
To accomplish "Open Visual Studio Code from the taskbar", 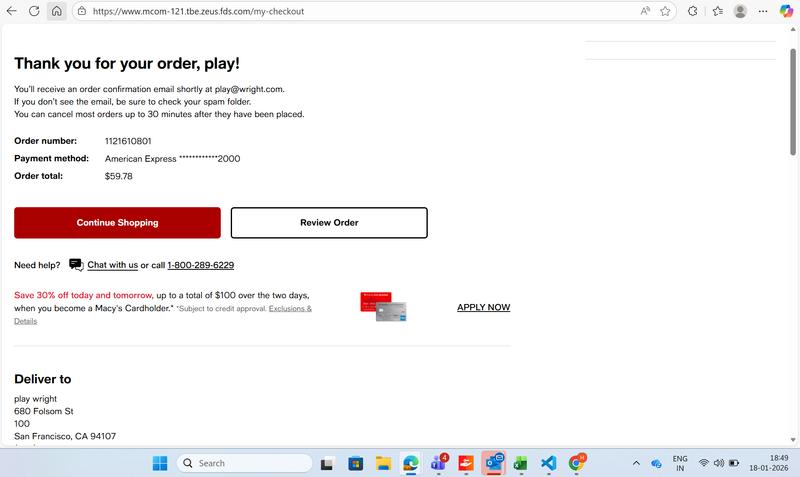I will pyautogui.click(x=548, y=463).
